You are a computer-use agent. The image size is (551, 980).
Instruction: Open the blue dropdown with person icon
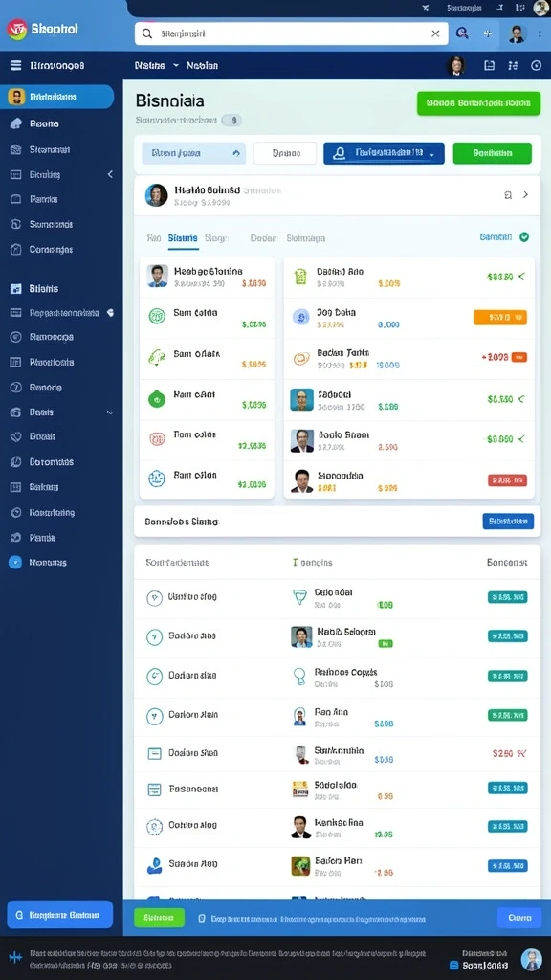pos(384,153)
